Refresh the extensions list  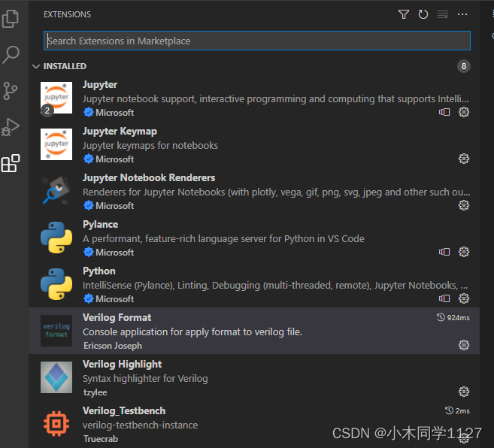(x=423, y=14)
